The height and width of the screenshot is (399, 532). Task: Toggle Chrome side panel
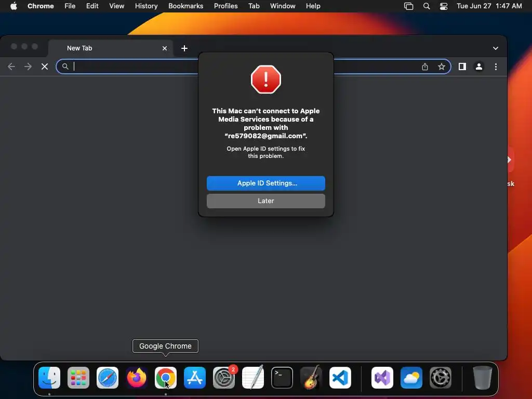462,66
